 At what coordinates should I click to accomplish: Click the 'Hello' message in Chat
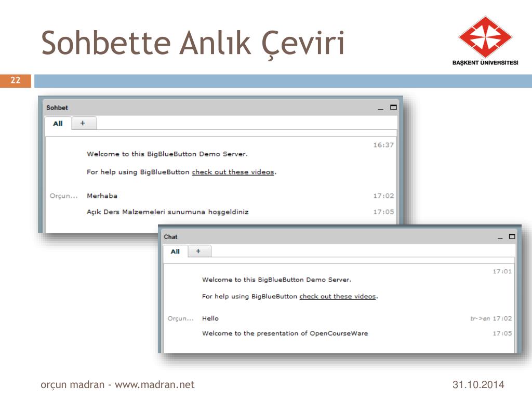(x=210, y=318)
